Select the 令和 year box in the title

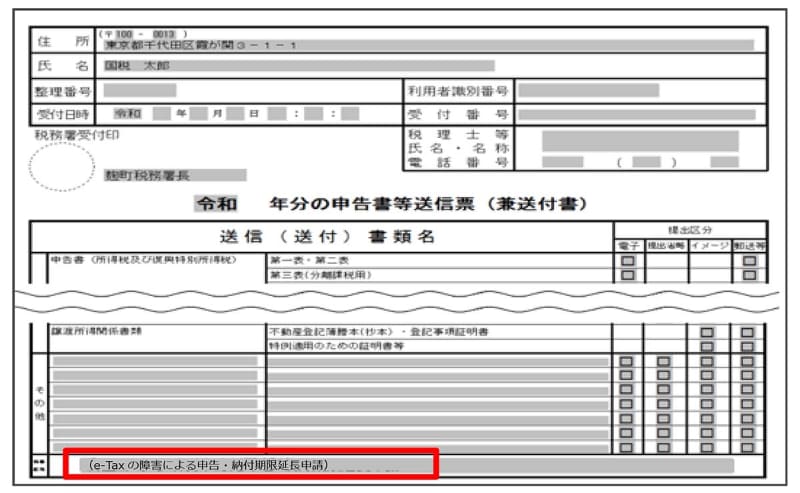tap(217, 204)
